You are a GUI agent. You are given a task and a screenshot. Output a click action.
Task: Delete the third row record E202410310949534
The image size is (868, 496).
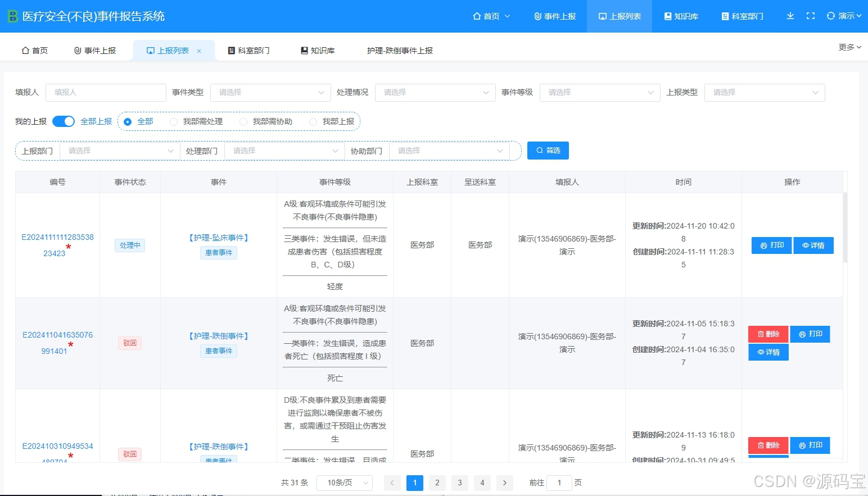pos(768,445)
